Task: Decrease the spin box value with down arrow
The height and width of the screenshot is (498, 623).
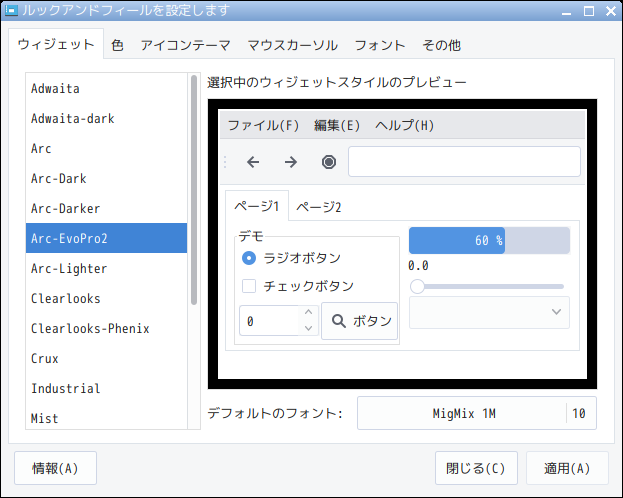Action: point(308,328)
